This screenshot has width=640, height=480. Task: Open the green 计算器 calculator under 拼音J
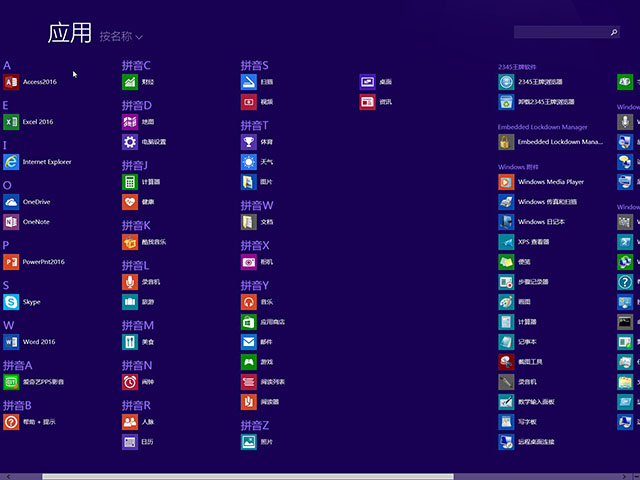point(141,182)
